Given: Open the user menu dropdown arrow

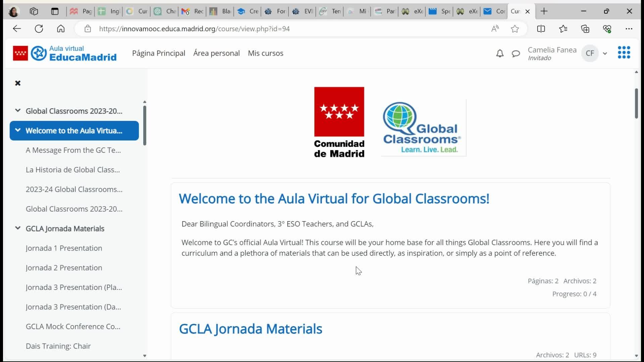Looking at the screenshot, I should coord(605,53).
